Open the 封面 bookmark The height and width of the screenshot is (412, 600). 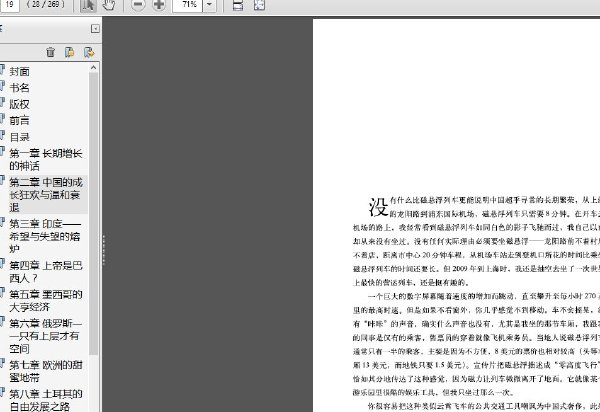click(x=20, y=72)
